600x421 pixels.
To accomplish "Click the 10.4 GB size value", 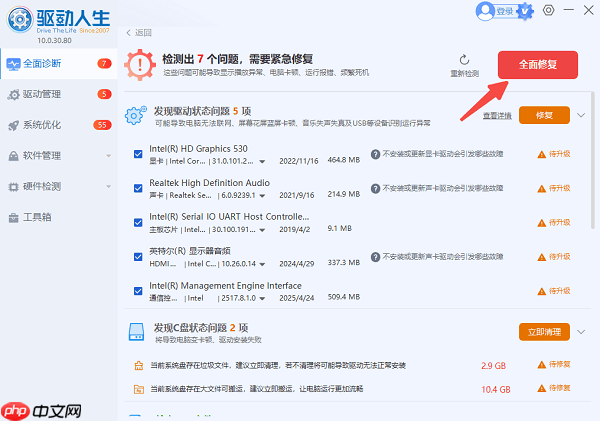I will (496, 390).
